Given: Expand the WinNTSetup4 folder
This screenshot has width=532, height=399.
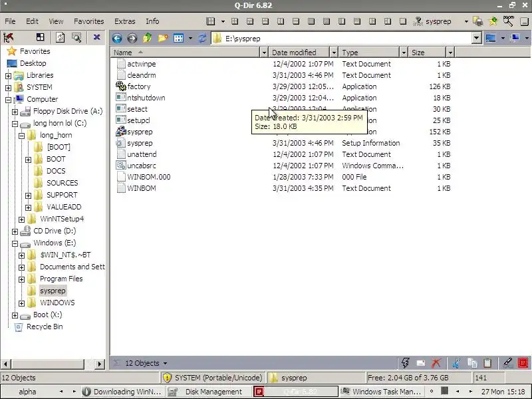Looking at the screenshot, I should tap(22, 220).
